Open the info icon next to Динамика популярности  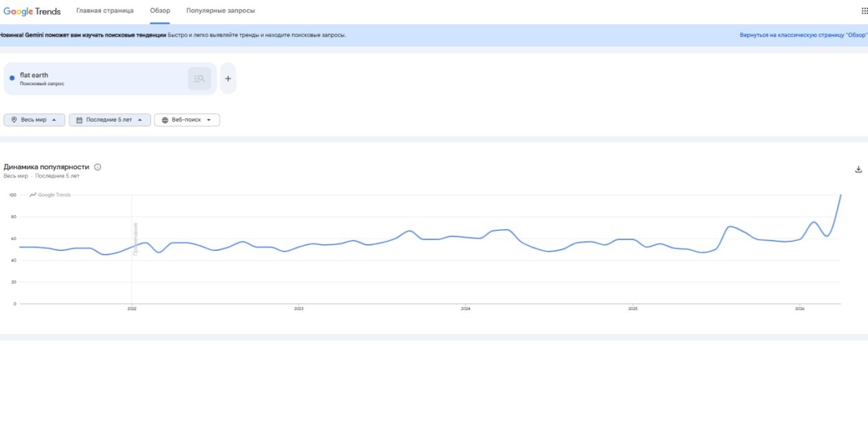pos(98,167)
